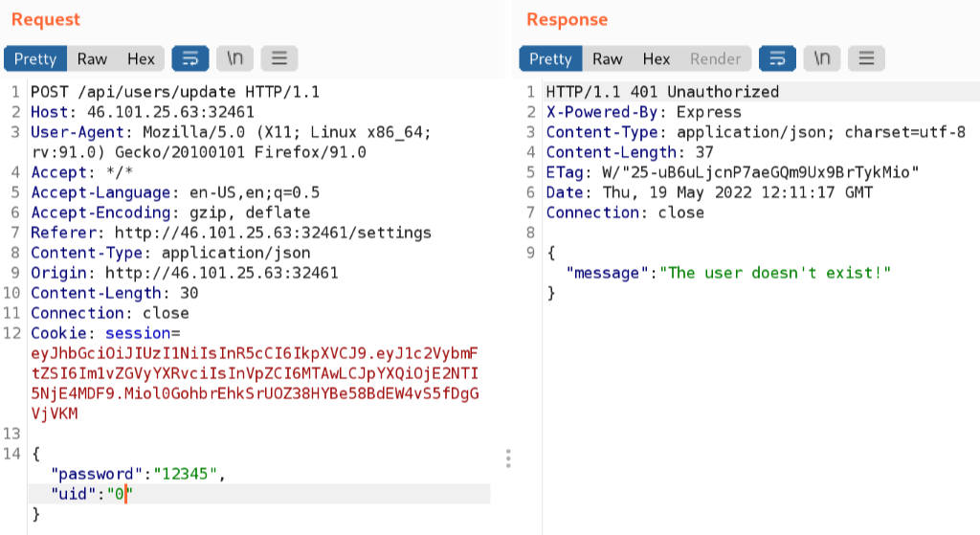The width and height of the screenshot is (980, 535).
Task: Click the "The user doesn't exist!" message
Action: pyautogui.click(x=775, y=273)
